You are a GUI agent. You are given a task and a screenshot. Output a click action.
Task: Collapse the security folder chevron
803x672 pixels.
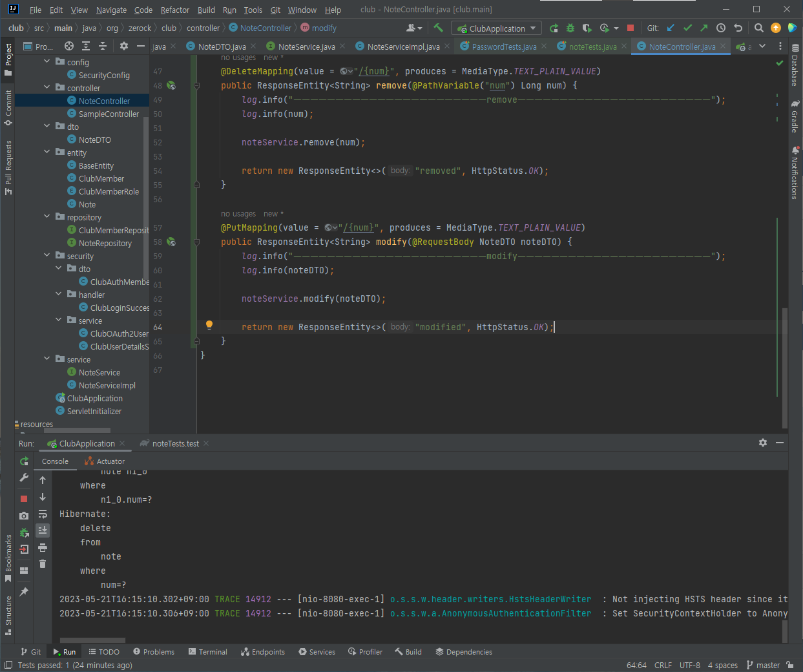[x=47, y=256]
